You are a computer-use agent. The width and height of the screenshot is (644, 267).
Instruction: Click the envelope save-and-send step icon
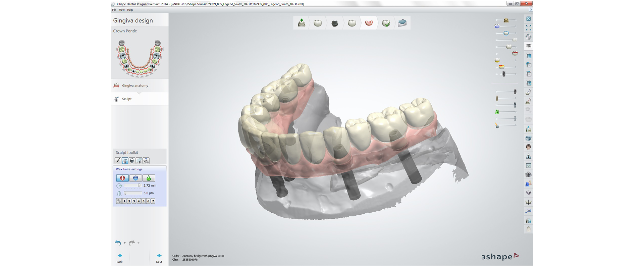point(402,23)
